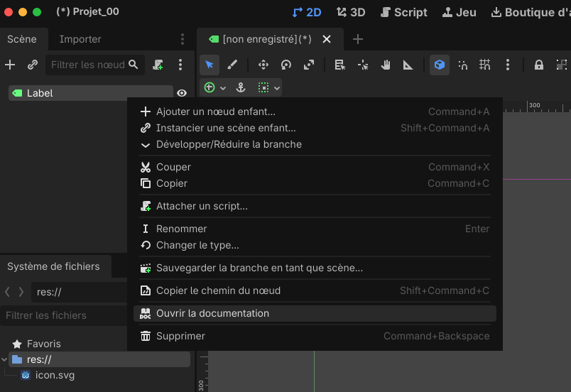Click the anchor preset icon
Image resolution: width=571 pixels, height=392 pixels.
coord(241,87)
